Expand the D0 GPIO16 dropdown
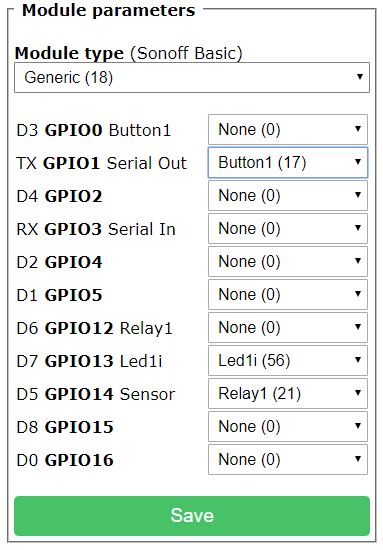The image size is (383, 550). 288,459
